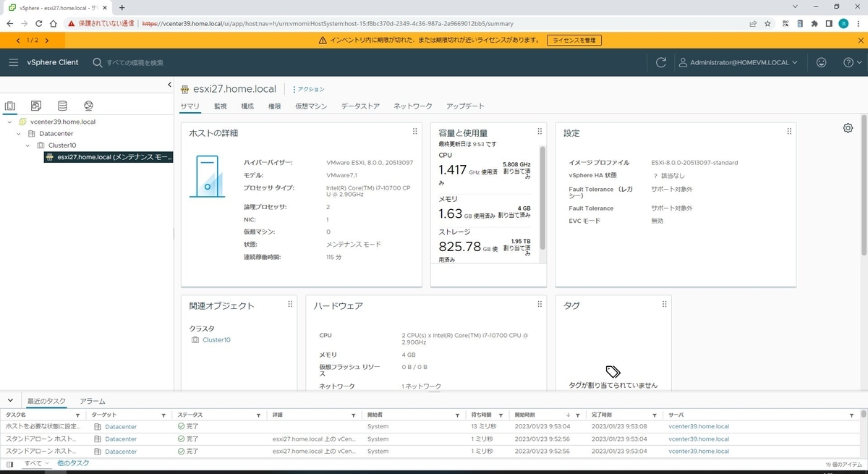Select the Networking inventory icon
The image size is (868, 474).
(x=88, y=106)
